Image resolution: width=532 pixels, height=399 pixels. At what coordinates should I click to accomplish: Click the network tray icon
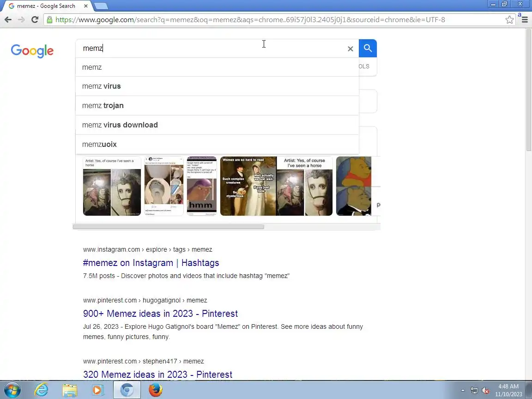coord(474,391)
